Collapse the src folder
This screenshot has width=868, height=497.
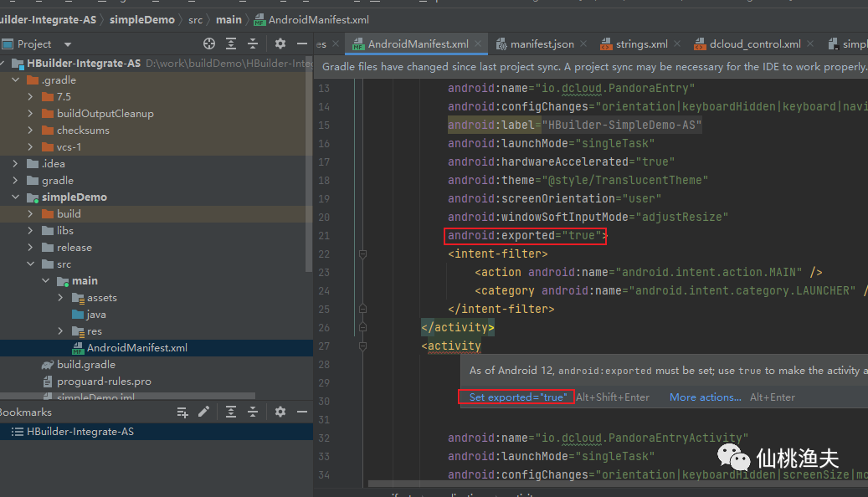tap(30, 264)
